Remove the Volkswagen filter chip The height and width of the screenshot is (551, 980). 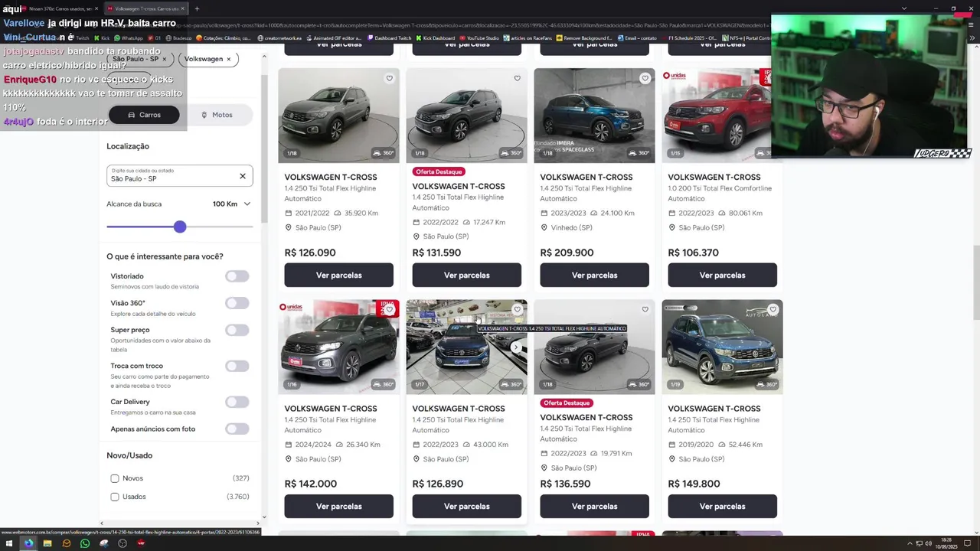(x=228, y=59)
